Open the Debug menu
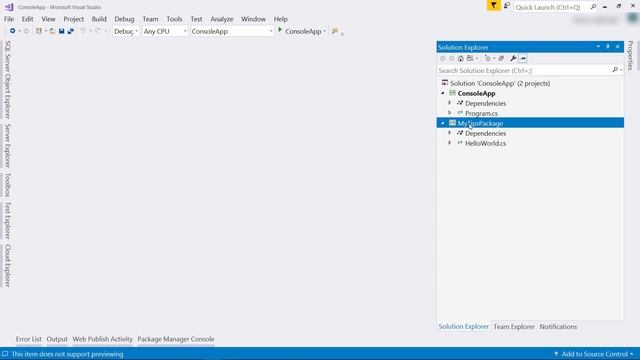640x360 pixels. point(124,19)
